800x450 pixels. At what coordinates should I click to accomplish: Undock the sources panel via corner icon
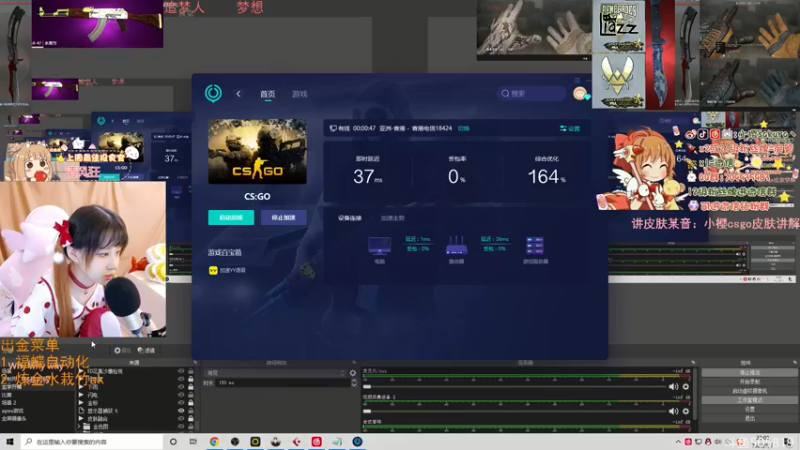click(195, 363)
